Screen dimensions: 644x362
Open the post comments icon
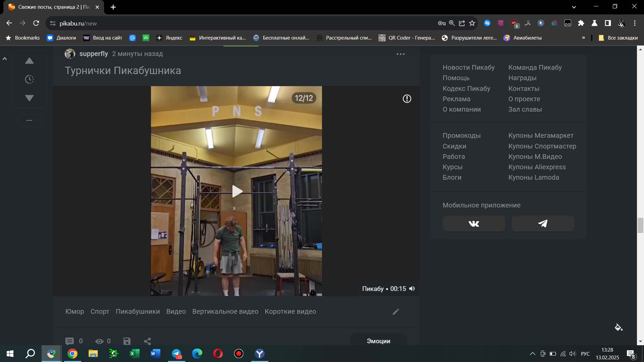[x=69, y=341]
